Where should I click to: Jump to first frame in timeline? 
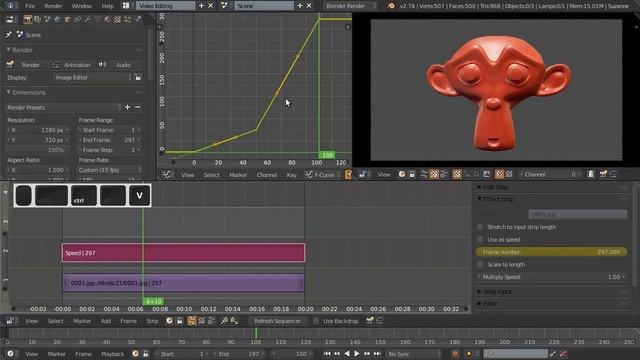coord(327,354)
